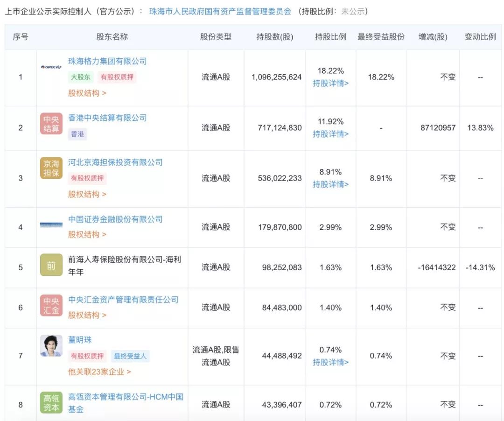Click the 高瓴资本 green logo icon
This screenshot has height=421, width=504.
(x=51, y=402)
